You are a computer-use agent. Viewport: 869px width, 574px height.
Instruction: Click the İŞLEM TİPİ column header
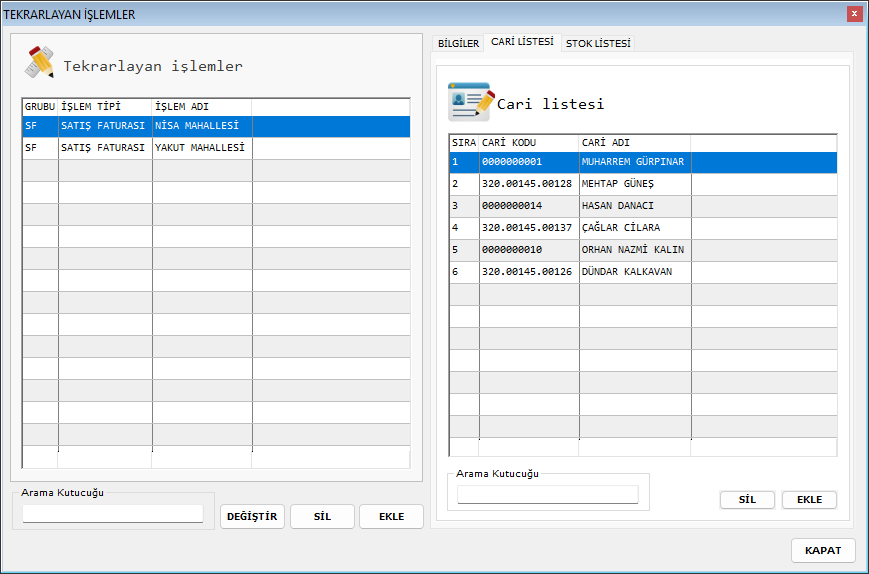pos(105,107)
